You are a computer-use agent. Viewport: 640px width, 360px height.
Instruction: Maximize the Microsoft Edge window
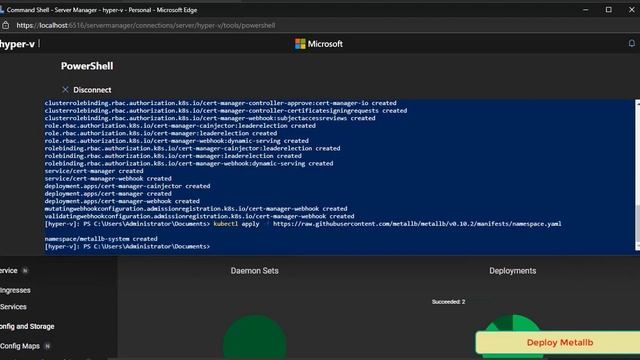(609, 9)
